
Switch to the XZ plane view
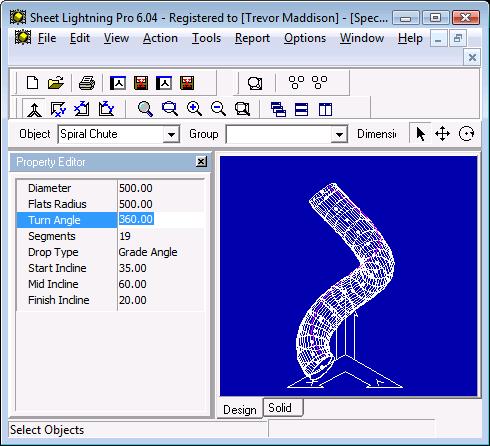click(x=82, y=108)
